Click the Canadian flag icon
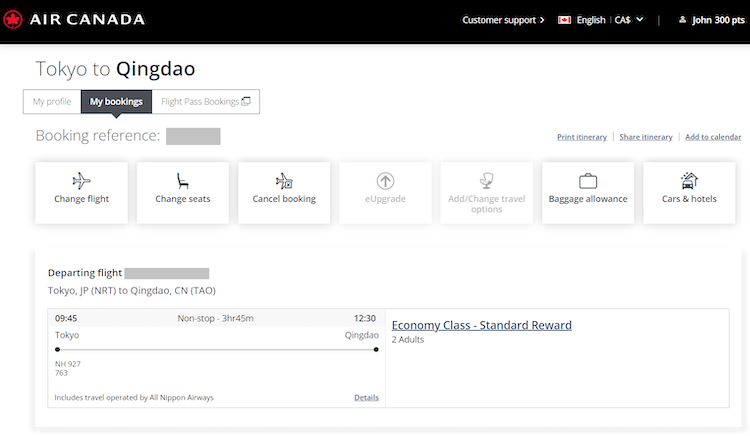 pyautogui.click(x=564, y=19)
